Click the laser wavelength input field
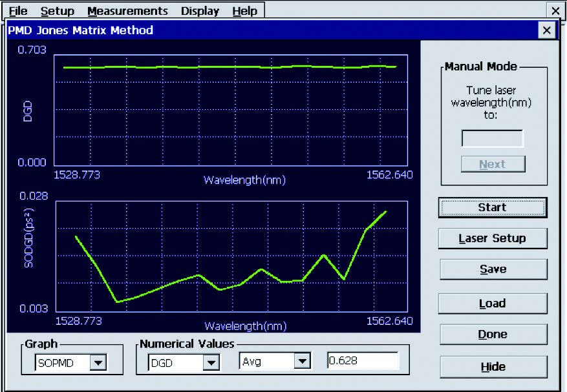This screenshot has height=392, width=567. click(492, 139)
